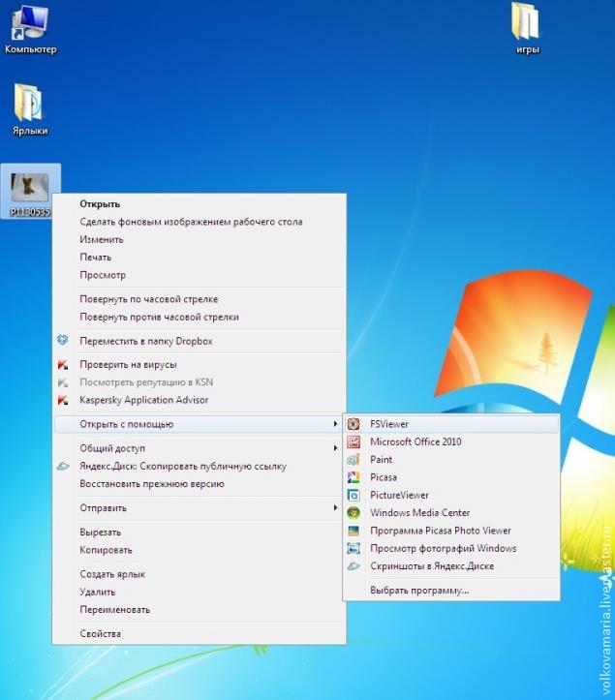The image size is (615, 700).
Task: Click the Kaspersky icon beside Проверить на вирусы
Action: (63, 365)
